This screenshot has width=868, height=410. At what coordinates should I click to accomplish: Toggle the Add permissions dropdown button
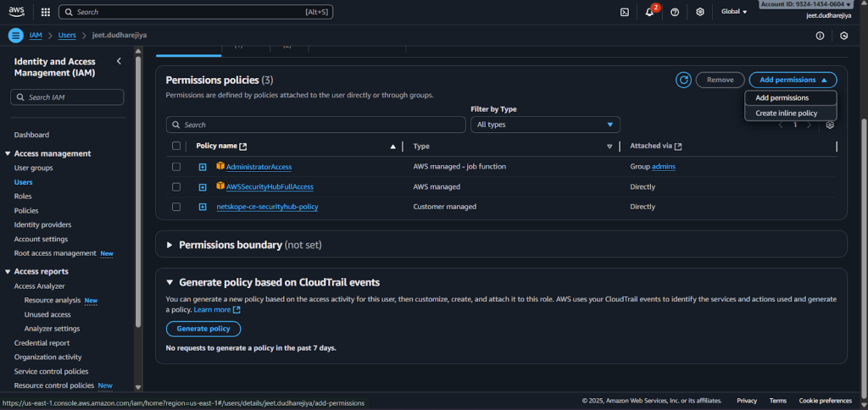pos(793,80)
